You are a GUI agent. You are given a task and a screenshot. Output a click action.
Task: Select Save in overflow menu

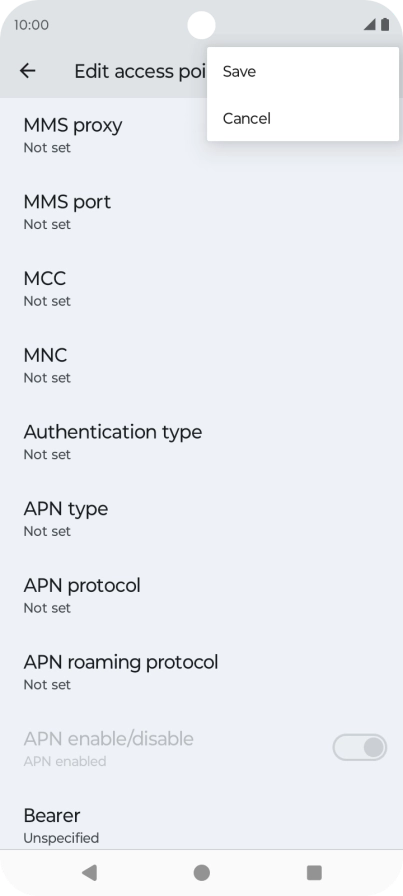click(303, 71)
